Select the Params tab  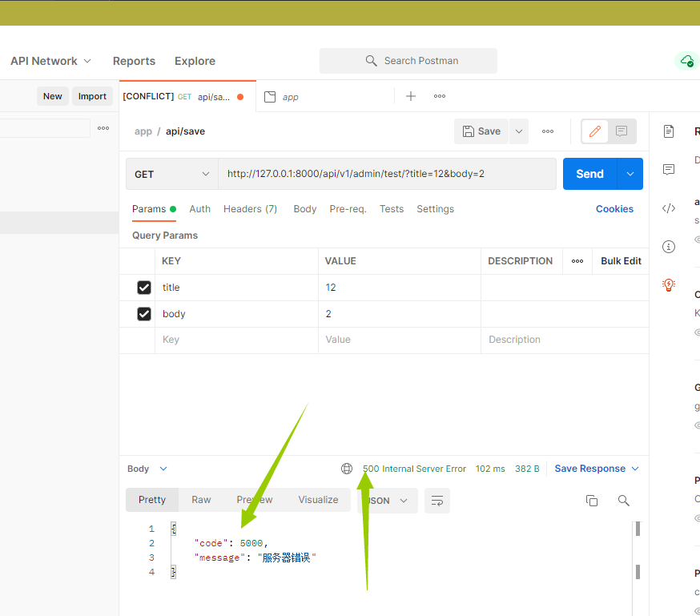tap(154, 209)
